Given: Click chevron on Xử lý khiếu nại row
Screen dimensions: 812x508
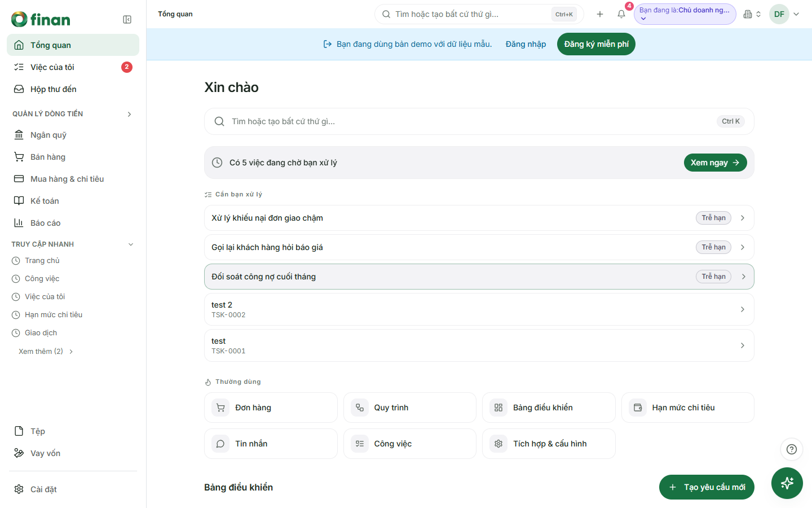Looking at the screenshot, I should (743, 218).
